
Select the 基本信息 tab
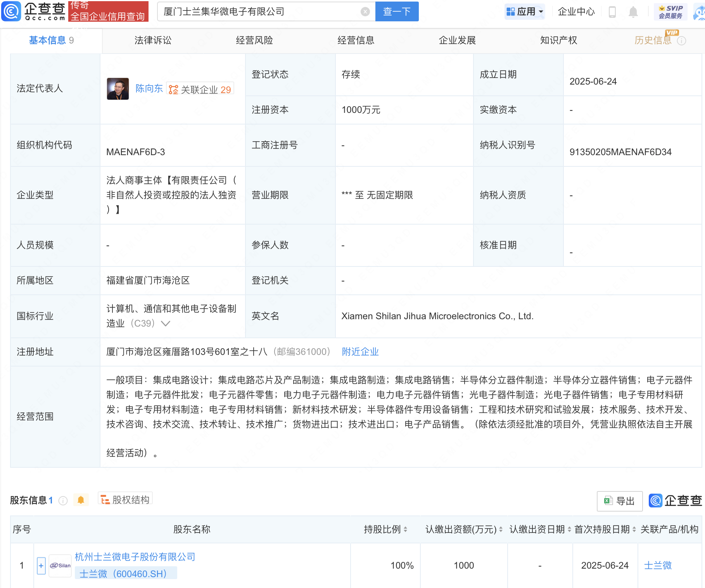[51, 40]
